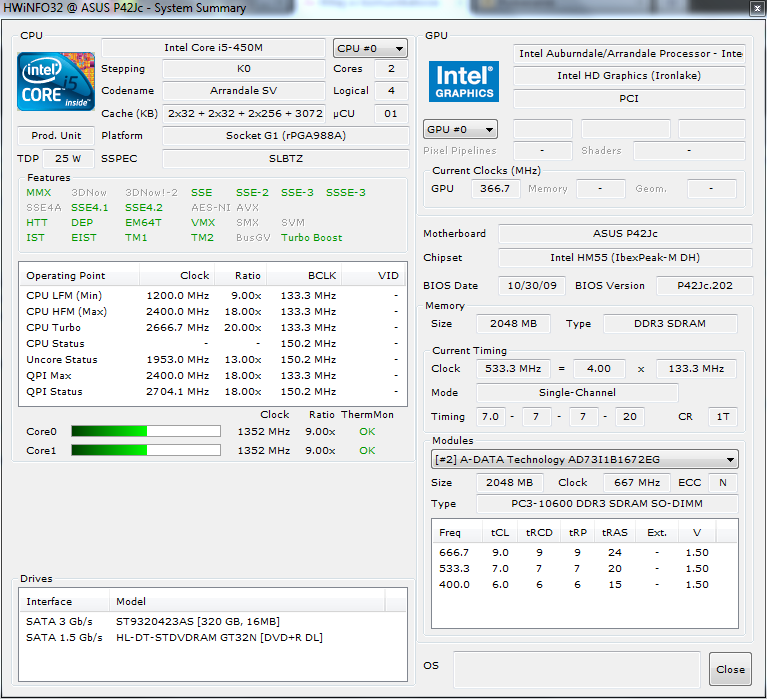
Task: Select the 666.7 frequency timing row
Action: [x=585, y=552]
